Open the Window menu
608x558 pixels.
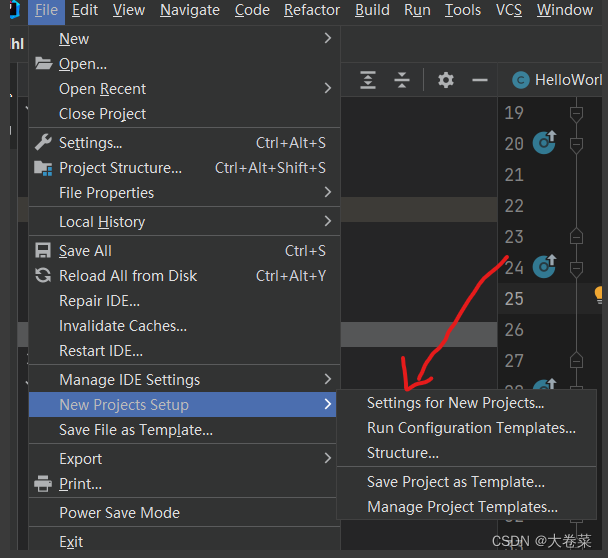pos(565,10)
